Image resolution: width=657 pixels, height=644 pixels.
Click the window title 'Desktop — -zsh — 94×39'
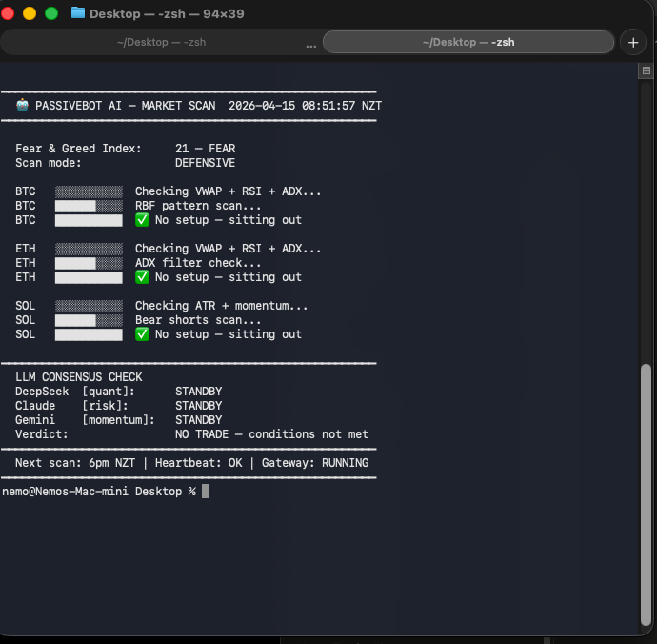(167, 14)
